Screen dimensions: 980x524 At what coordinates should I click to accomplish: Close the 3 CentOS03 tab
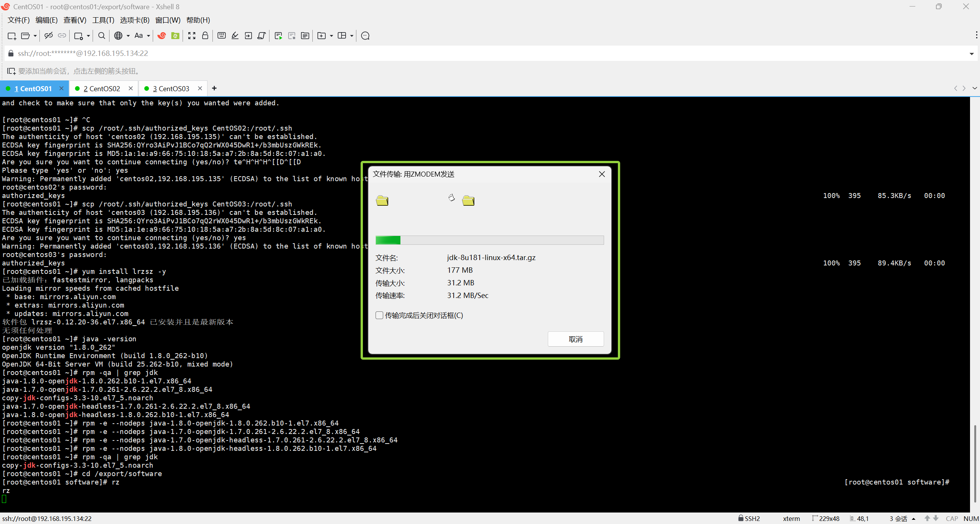point(200,88)
